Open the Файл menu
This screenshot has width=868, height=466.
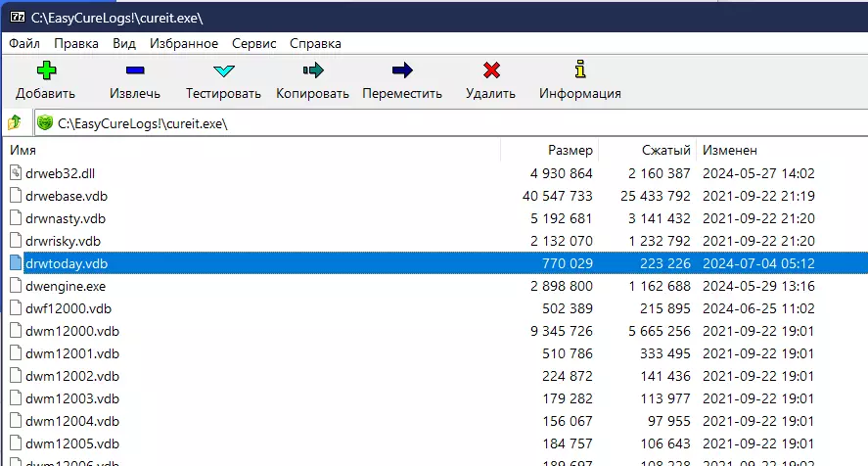(x=24, y=43)
